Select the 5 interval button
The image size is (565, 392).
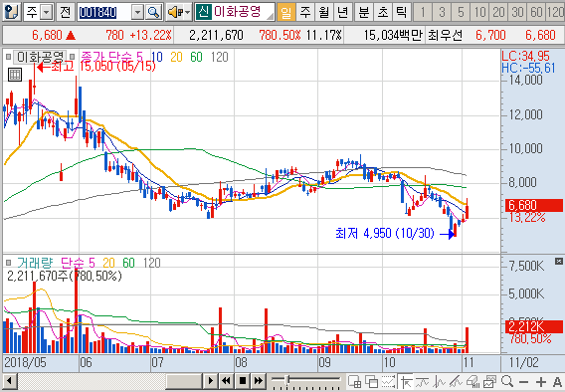461,12
